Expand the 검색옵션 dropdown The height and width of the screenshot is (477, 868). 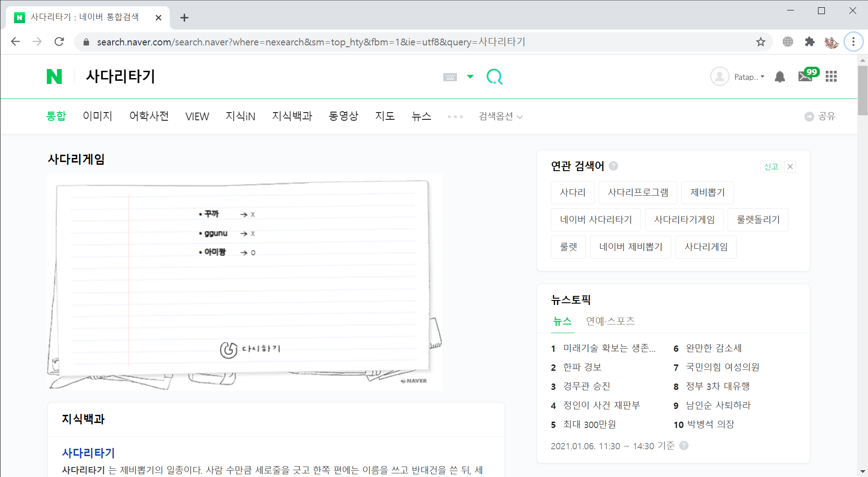tap(501, 117)
